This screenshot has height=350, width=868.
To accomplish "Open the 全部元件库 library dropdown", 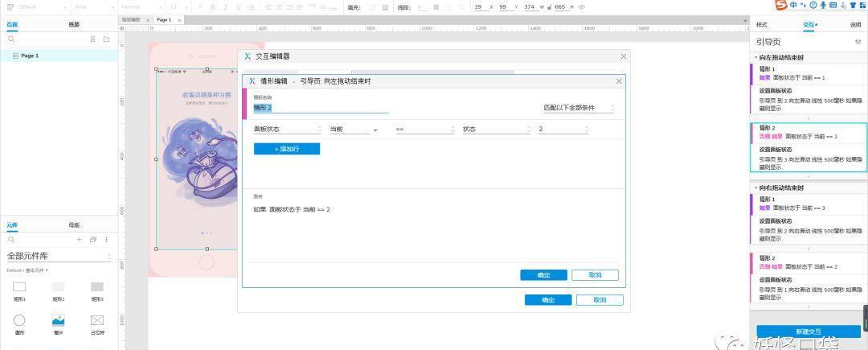I will [59, 257].
